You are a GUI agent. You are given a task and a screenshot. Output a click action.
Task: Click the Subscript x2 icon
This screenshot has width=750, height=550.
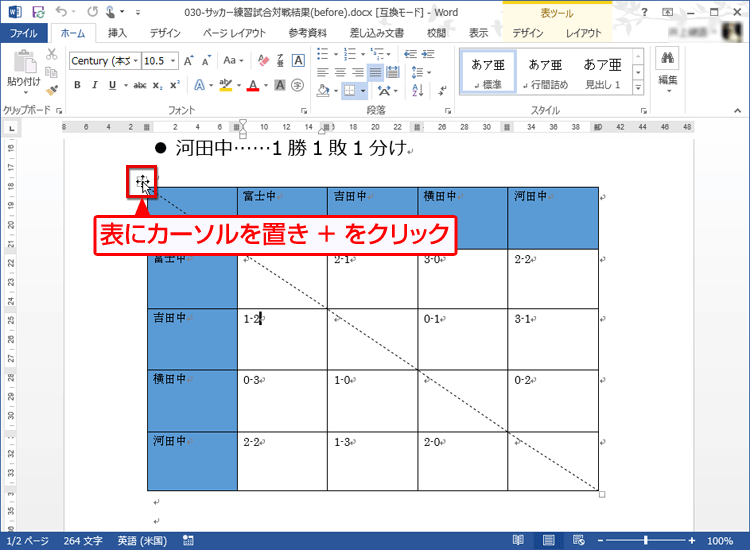coord(157,85)
